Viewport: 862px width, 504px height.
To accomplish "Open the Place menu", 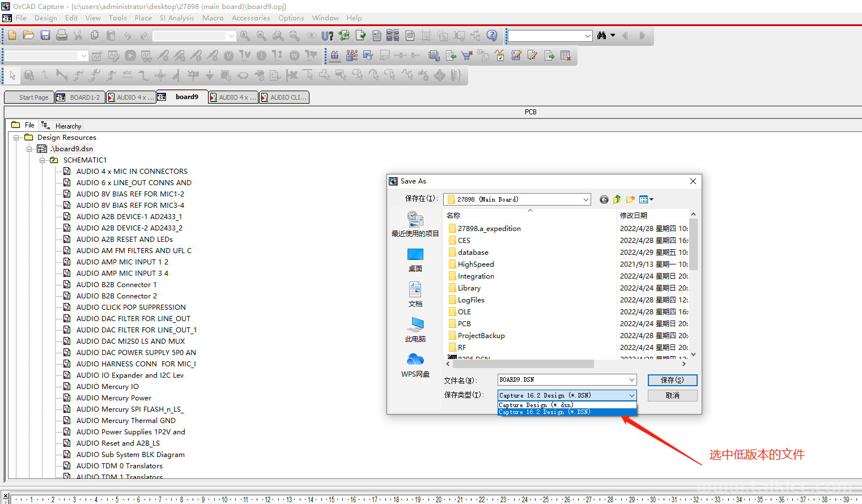I will coord(143,18).
